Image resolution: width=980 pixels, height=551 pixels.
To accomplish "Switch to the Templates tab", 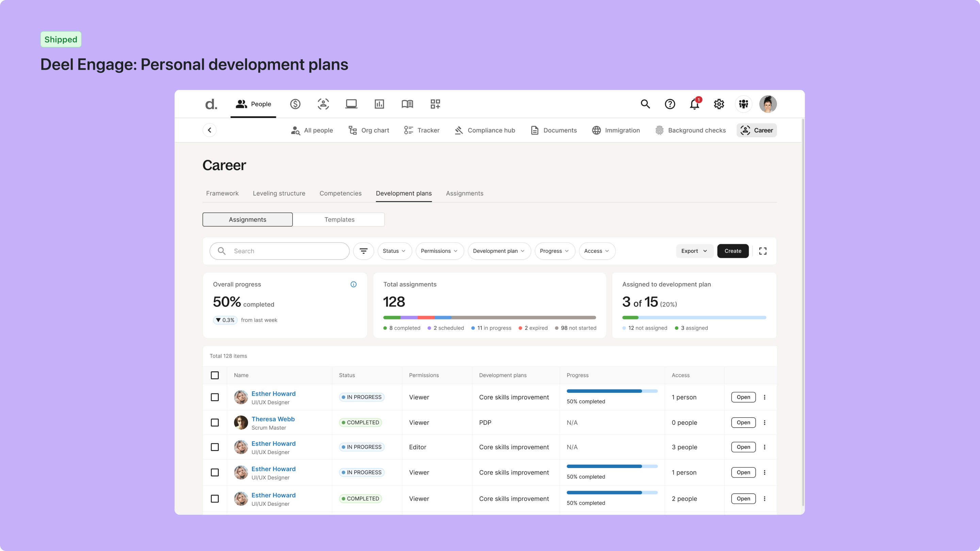I will [x=339, y=219].
